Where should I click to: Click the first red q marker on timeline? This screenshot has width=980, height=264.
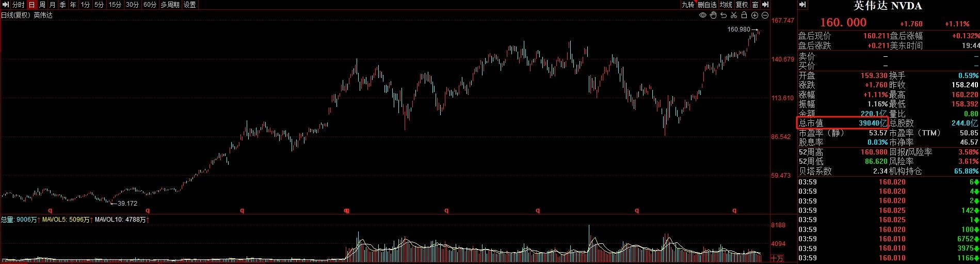click(50, 210)
